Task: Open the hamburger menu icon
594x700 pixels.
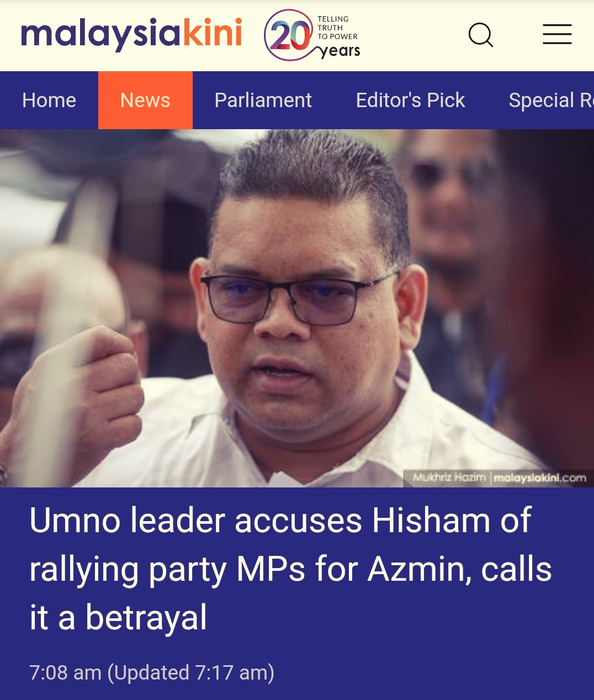Action: tap(557, 34)
